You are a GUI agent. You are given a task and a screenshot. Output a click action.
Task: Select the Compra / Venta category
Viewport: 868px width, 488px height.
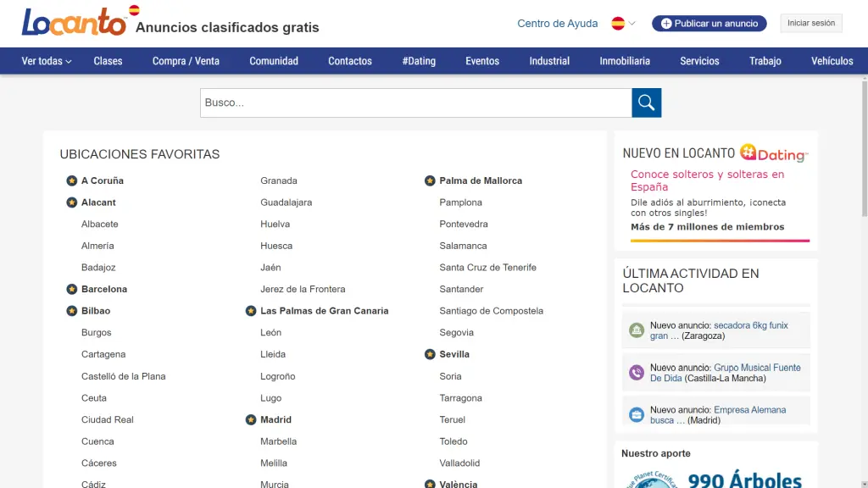(x=186, y=61)
